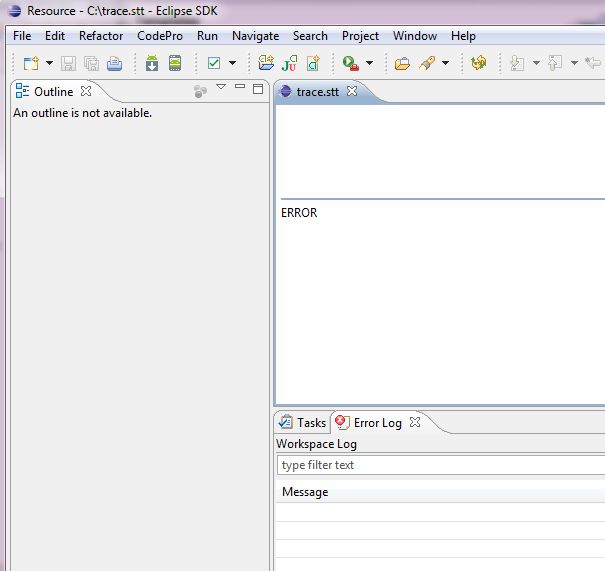Image resolution: width=605 pixels, height=571 pixels.
Task: Open the New wizard dropdown arrow
Action: (x=49, y=63)
